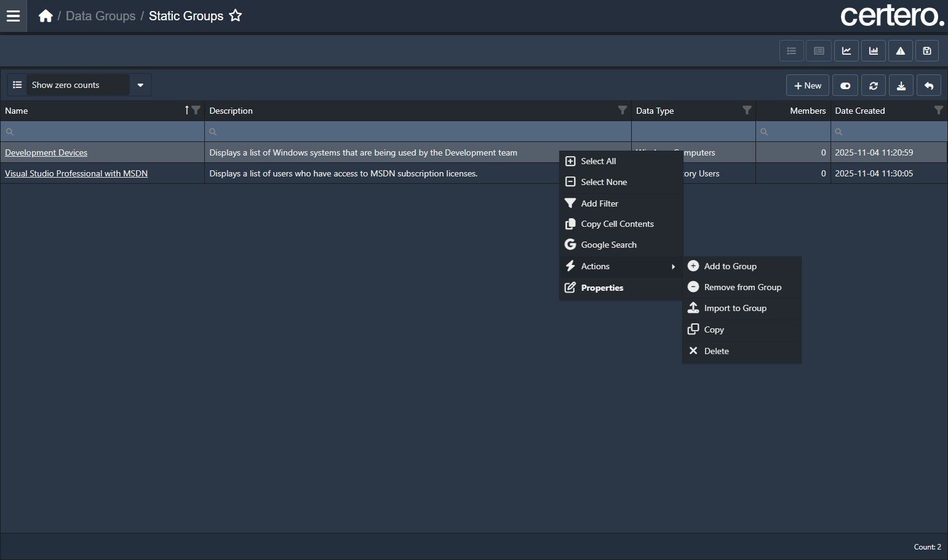This screenshot has width=948, height=560.
Task: Click the download export icon button
Action: [901, 85]
